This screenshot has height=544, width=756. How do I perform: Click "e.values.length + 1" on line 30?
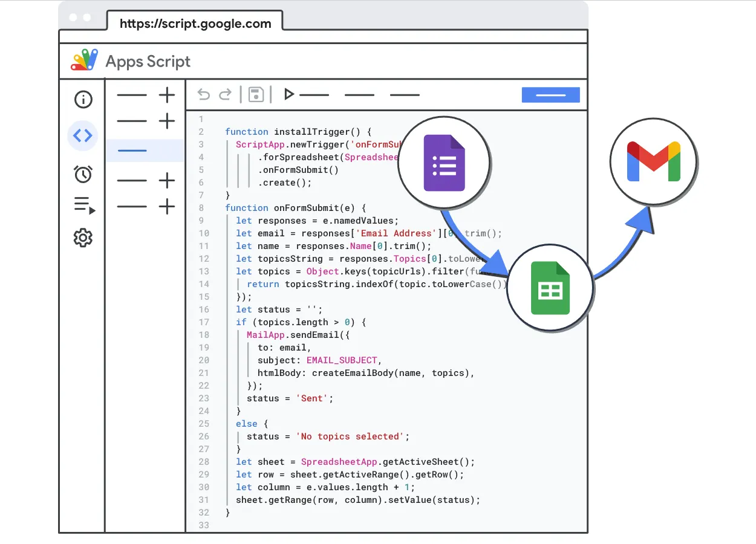358,487
